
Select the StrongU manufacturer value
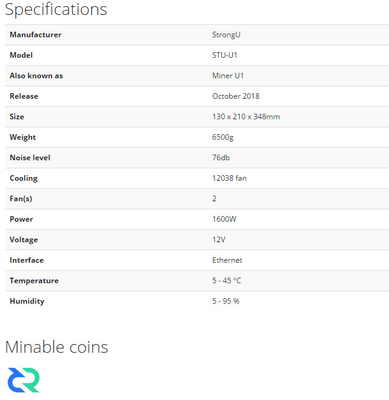pos(226,35)
